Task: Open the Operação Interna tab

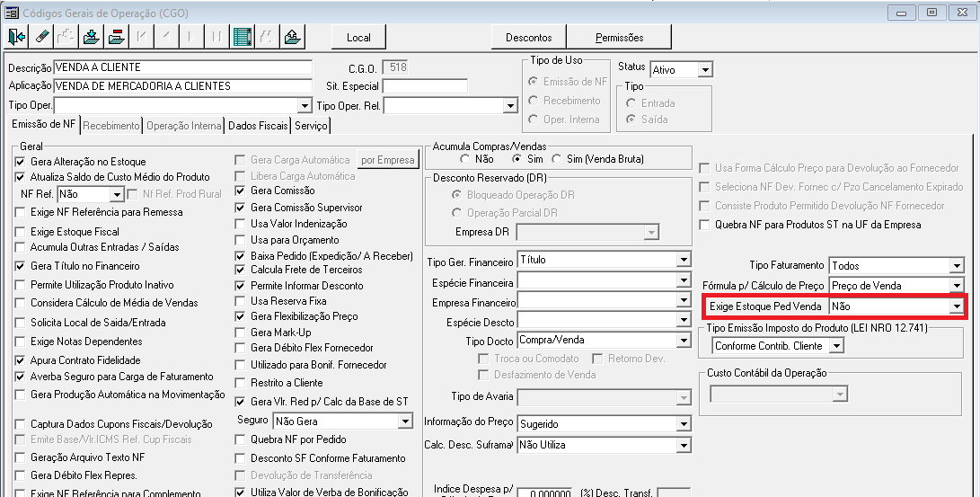Action: [x=184, y=126]
